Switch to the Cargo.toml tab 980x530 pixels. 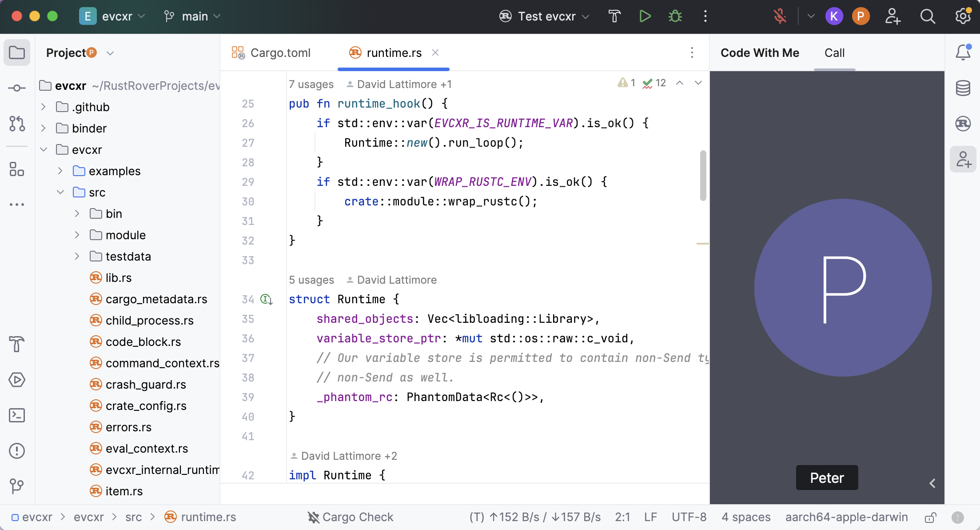280,52
